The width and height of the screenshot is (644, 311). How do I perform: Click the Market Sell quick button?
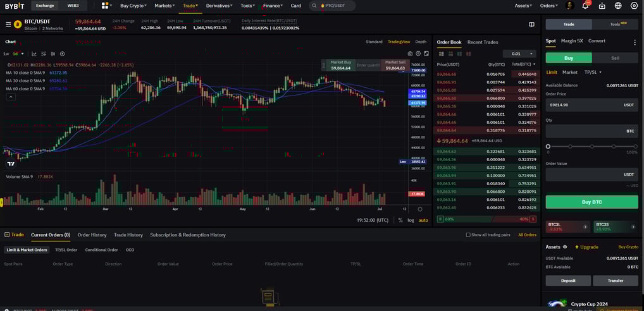click(x=395, y=65)
